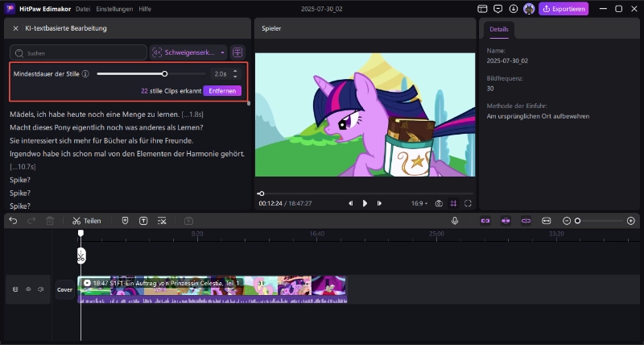Toggle the third purple split-preview icon

click(526, 221)
